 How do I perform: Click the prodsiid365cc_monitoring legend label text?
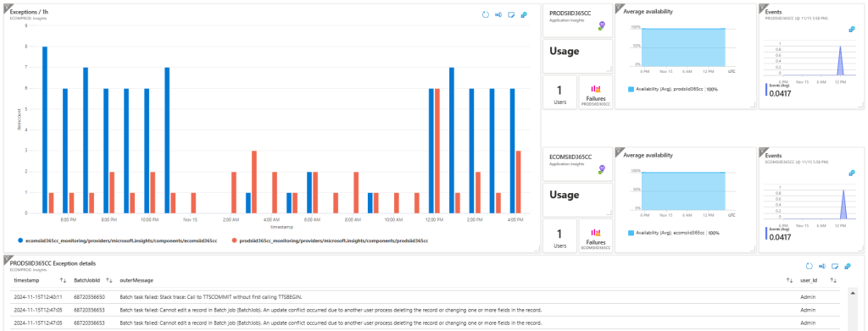334,241
